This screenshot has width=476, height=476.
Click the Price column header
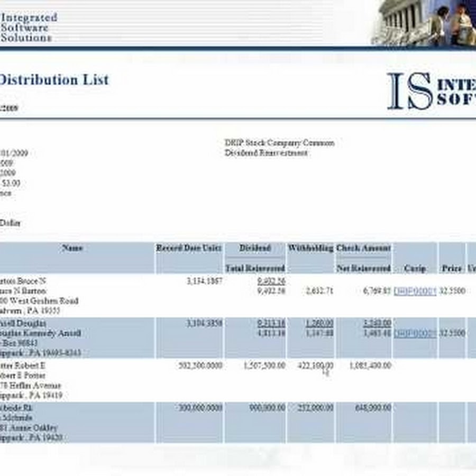click(452, 268)
